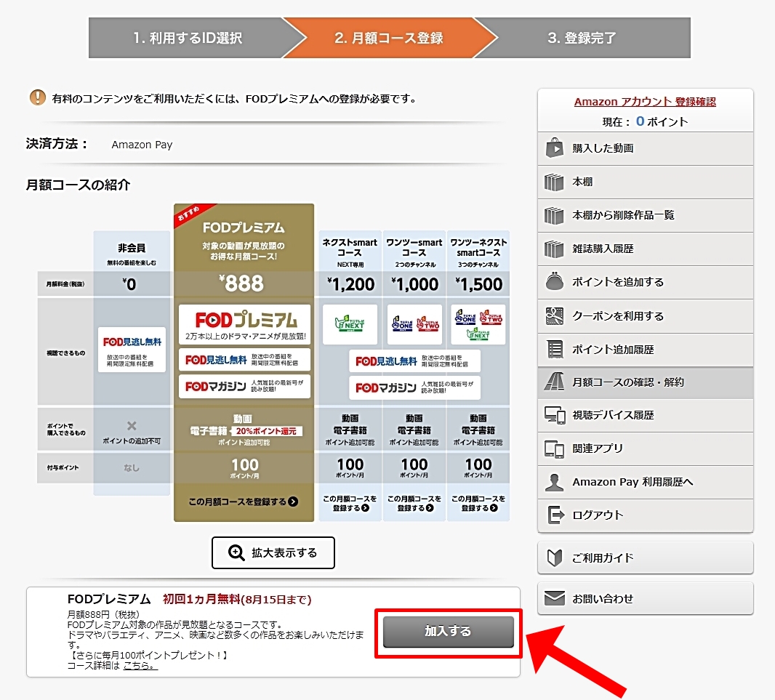This screenshot has height=700, width=775.
Task: Open the お問い合わせ button
Action: click(646, 599)
